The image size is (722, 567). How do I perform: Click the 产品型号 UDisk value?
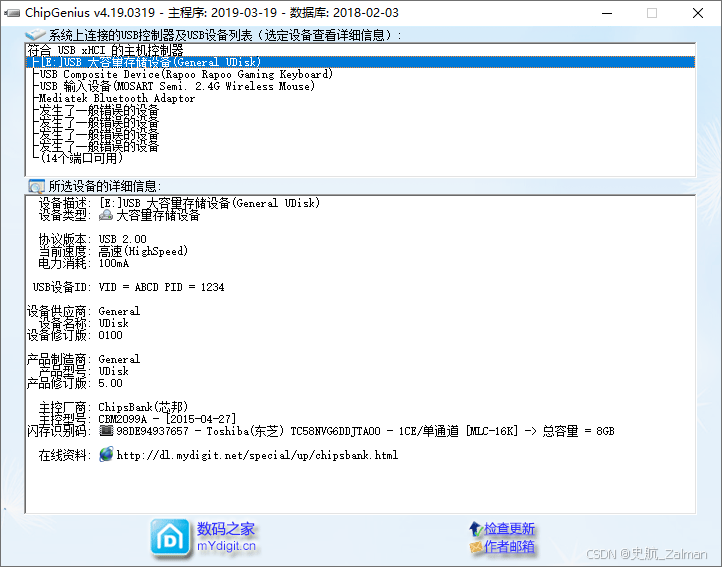pos(114,371)
